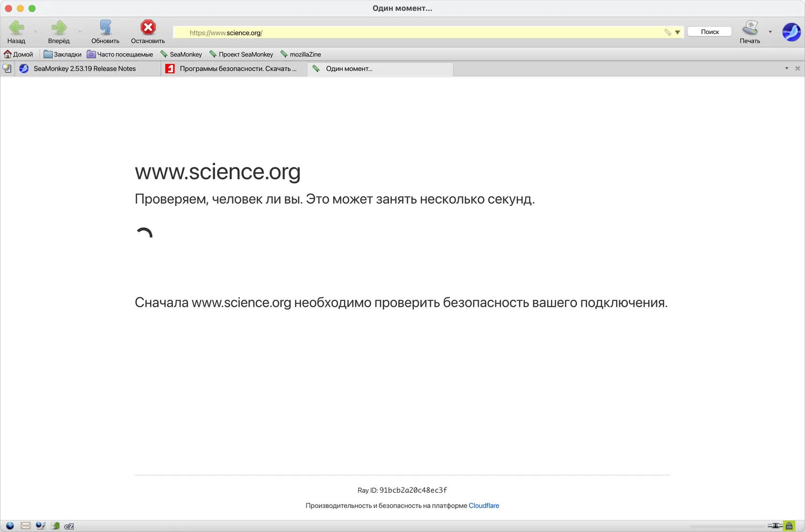This screenshot has height=532, width=805.
Task: Click the SeaMonkey throbber logo
Action: coord(792,32)
